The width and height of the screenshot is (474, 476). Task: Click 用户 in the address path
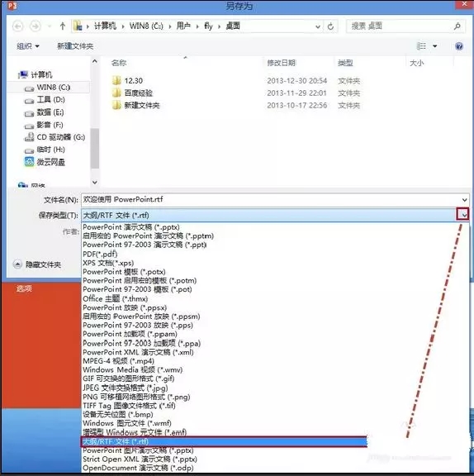pos(183,26)
